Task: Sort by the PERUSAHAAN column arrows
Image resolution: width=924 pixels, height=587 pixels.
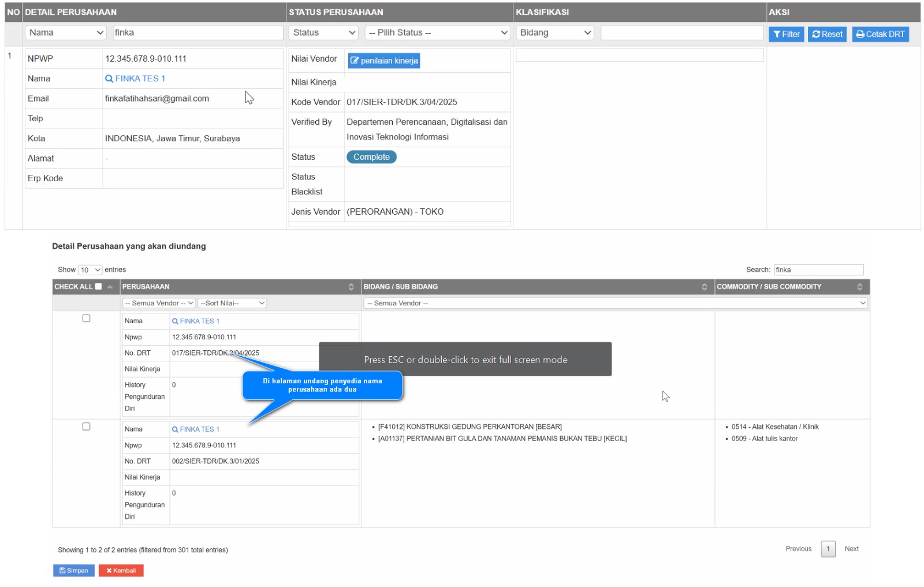Action: click(351, 287)
